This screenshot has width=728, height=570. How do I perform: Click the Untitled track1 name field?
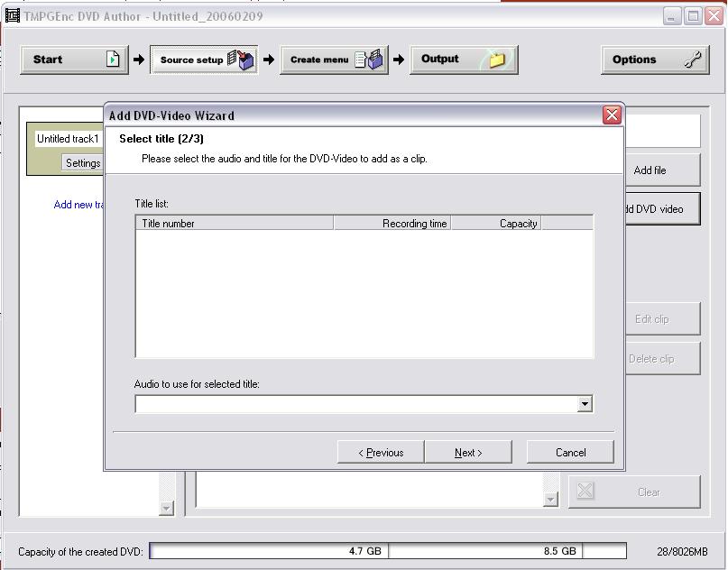[x=69, y=139]
